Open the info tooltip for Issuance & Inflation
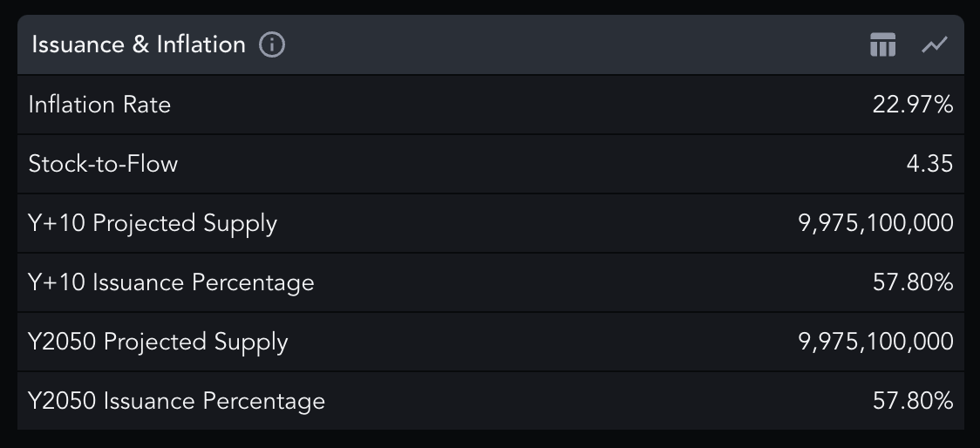The height and width of the screenshot is (448, 980). tap(272, 44)
